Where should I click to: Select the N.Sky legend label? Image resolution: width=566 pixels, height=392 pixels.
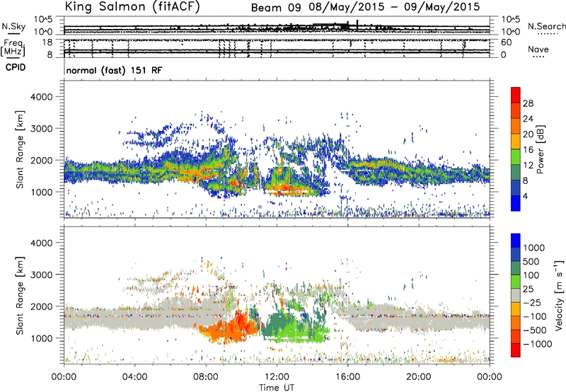pyautogui.click(x=13, y=26)
